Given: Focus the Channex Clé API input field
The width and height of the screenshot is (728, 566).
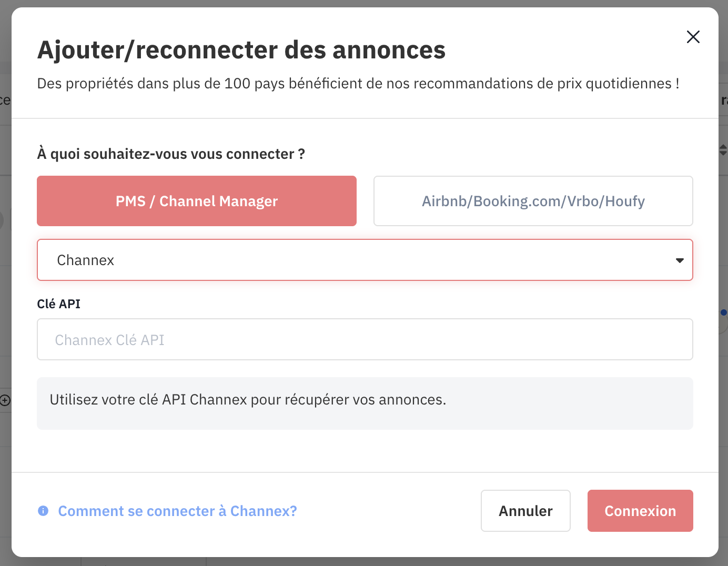Looking at the screenshot, I should (x=365, y=339).
